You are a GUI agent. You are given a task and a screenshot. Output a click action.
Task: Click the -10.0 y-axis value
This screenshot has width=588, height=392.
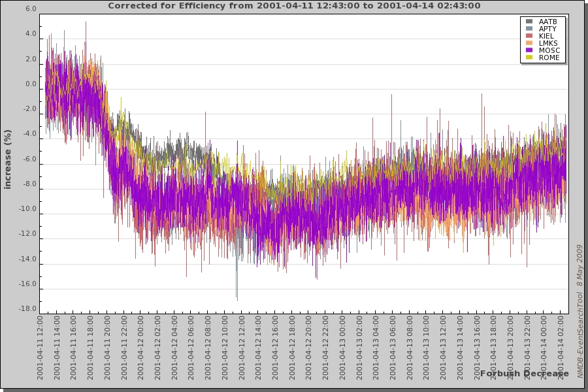pyautogui.click(x=28, y=209)
